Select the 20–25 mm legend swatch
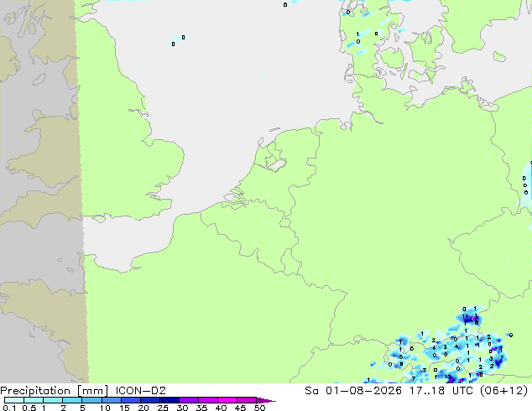The height and width of the screenshot is (411, 532). pyautogui.click(x=149, y=400)
